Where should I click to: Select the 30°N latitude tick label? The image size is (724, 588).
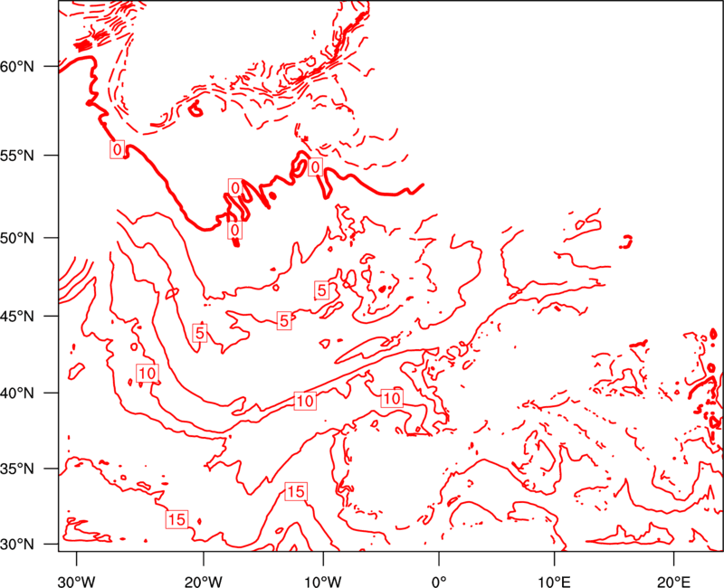(17, 545)
